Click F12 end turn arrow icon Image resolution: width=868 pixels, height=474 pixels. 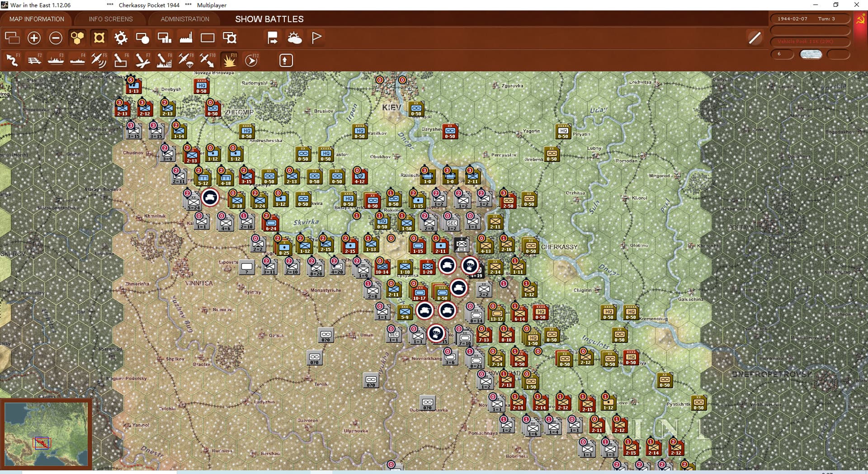tap(251, 60)
